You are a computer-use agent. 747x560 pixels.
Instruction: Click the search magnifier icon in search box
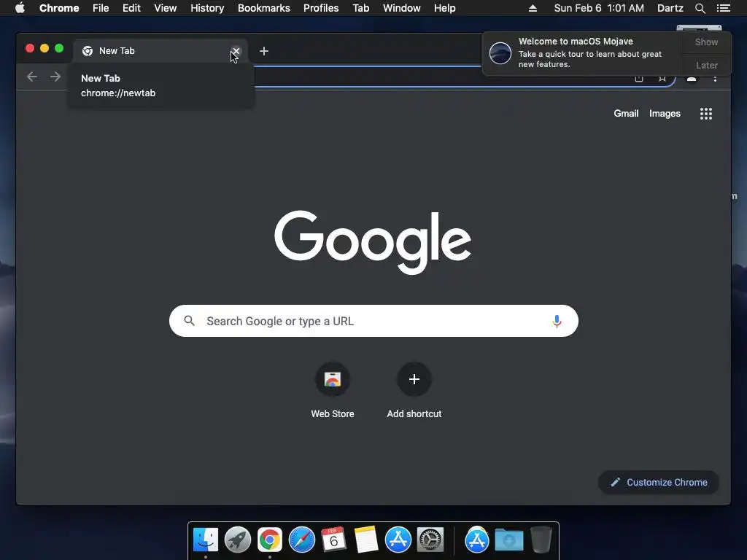(x=189, y=321)
